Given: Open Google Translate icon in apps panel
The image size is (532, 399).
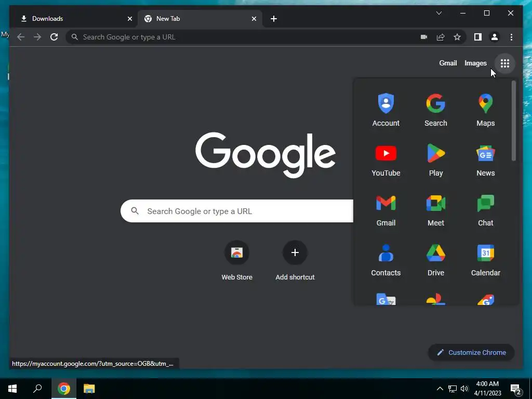Looking at the screenshot, I should coord(386,299).
